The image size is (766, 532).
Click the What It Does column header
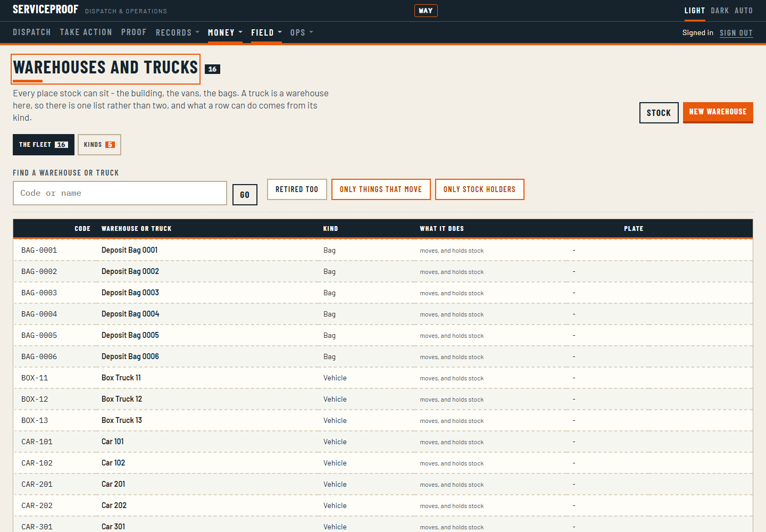point(442,229)
